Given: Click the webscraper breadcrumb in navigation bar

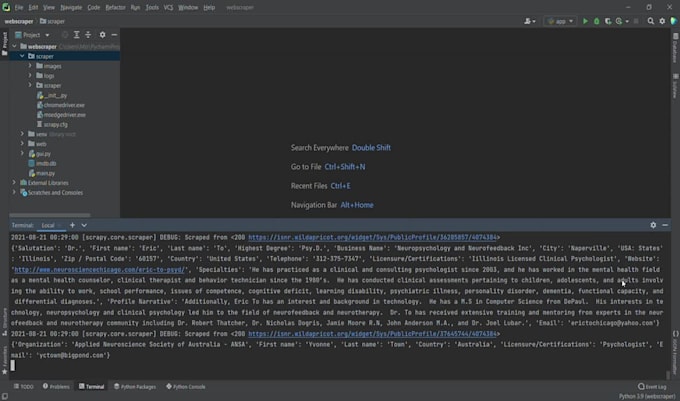Looking at the screenshot, I should tap(19, 21).
